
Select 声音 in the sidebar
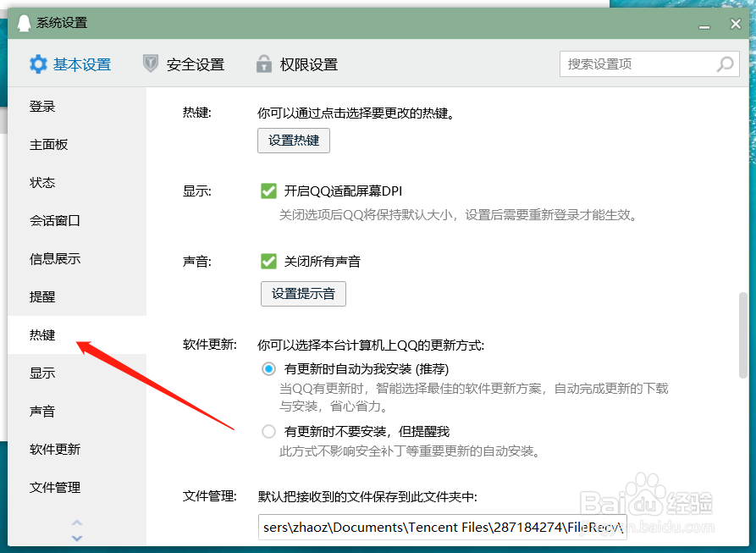(x=77, y=412)
